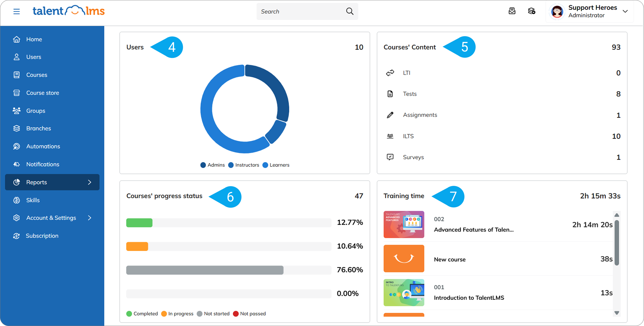Open the messages inbox icon

coord(512,11)
